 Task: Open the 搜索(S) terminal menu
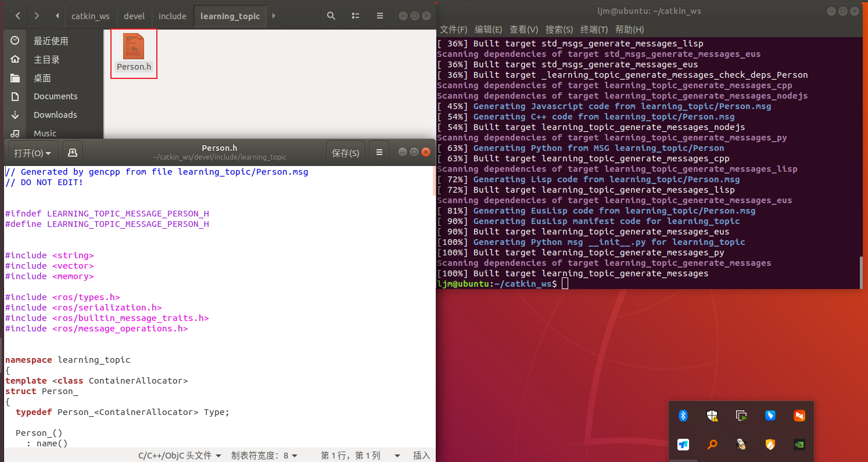pos(559,29)
